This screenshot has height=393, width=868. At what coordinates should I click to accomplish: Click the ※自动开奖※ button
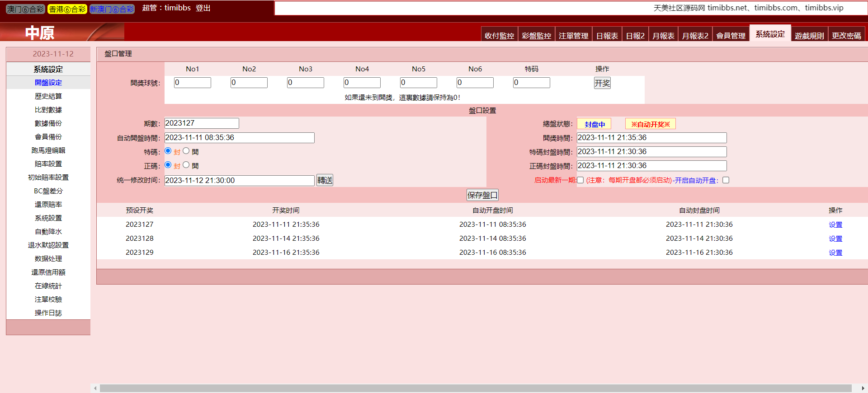coord(651,124)
